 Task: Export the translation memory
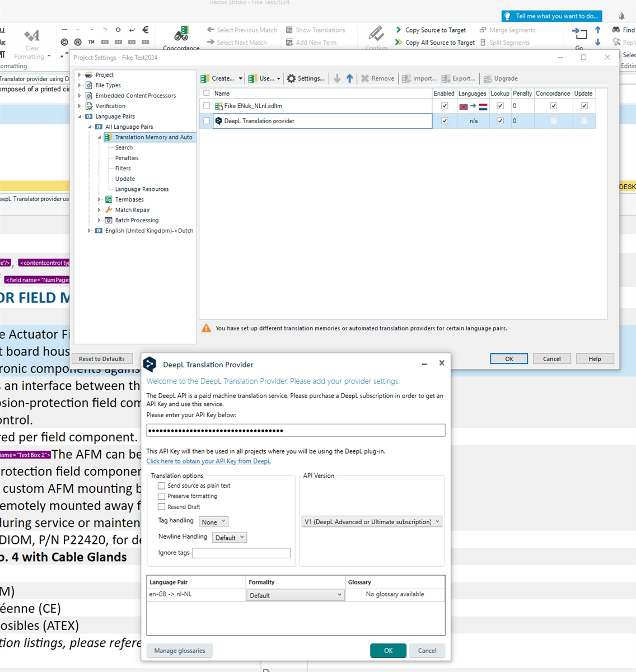459,78
